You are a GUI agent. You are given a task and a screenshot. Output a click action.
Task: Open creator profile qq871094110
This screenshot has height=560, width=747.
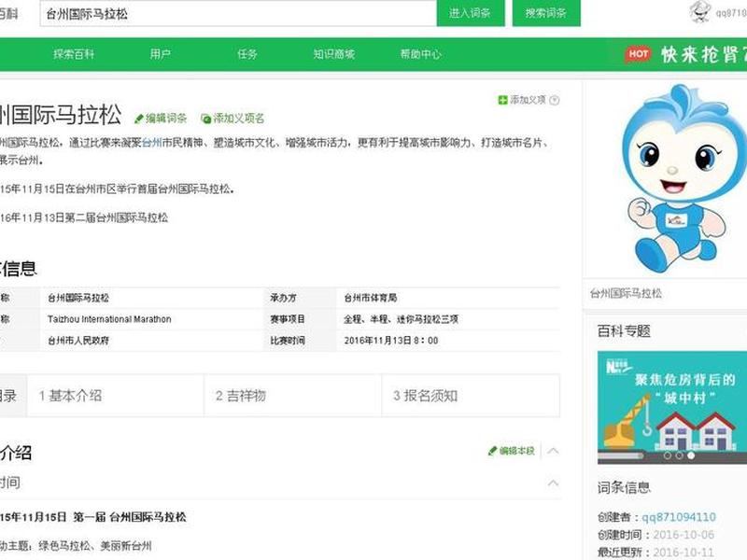[679, 517]
